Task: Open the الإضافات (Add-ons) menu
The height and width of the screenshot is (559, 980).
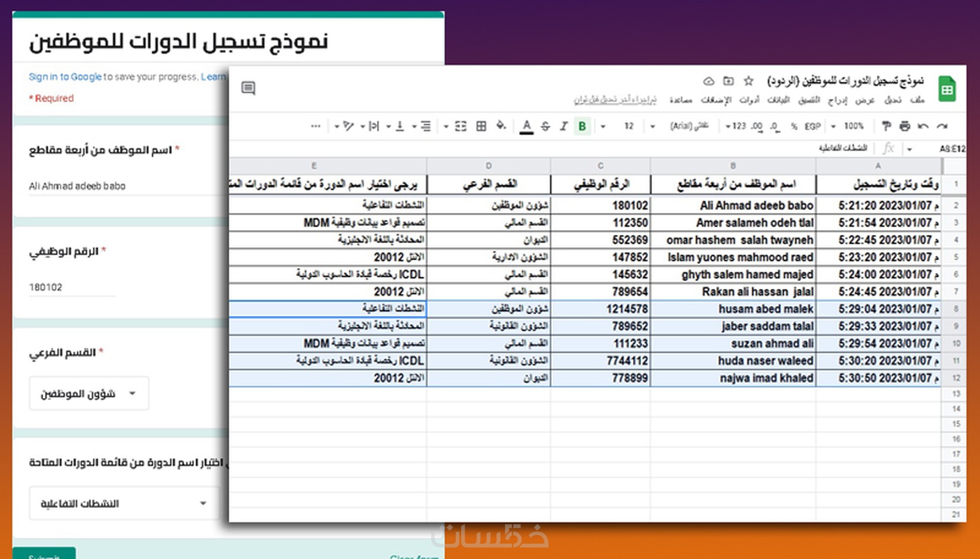Action: point(716,100)
